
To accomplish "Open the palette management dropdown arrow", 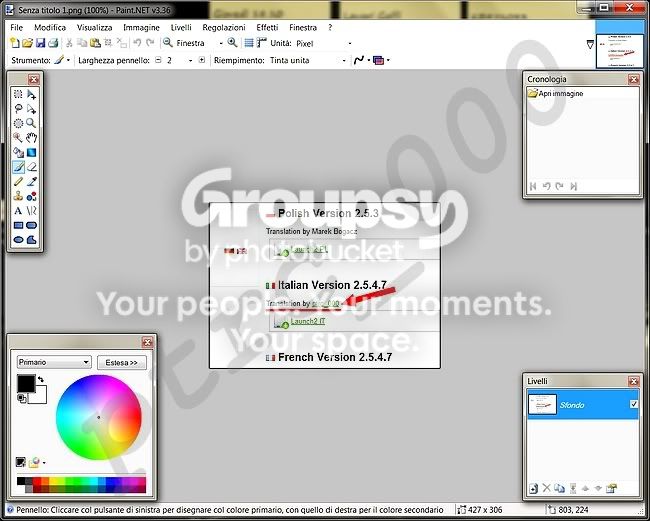I will (x=44, y=463).
